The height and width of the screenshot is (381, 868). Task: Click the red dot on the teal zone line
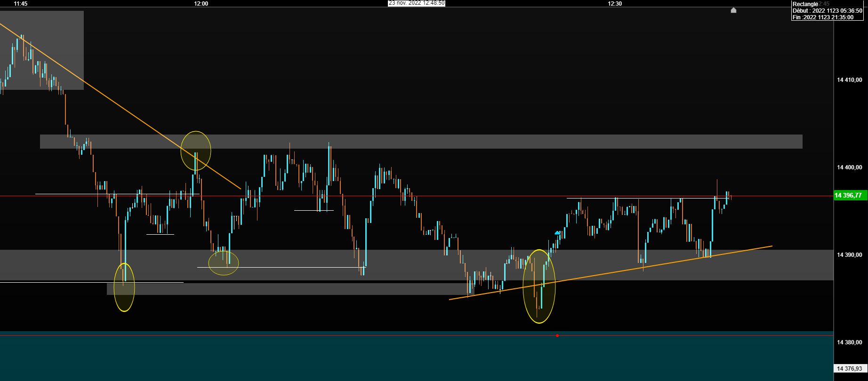557,335
